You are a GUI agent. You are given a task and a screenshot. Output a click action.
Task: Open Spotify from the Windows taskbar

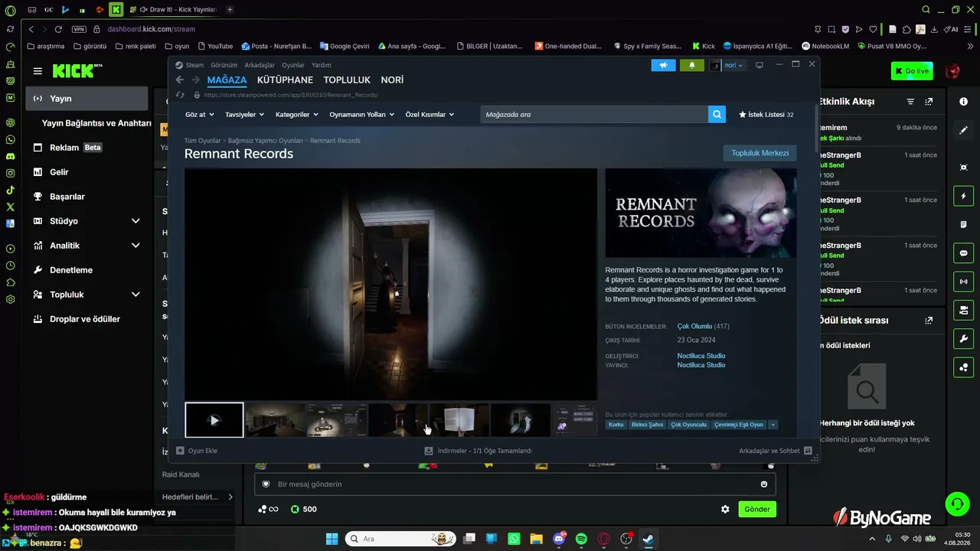click(581, 539)
